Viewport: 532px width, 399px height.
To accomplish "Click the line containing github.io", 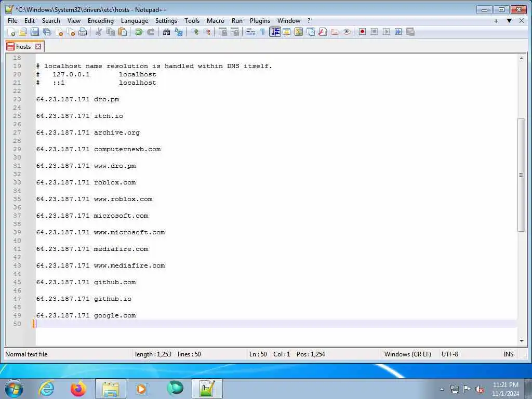I will click(84, 299).
